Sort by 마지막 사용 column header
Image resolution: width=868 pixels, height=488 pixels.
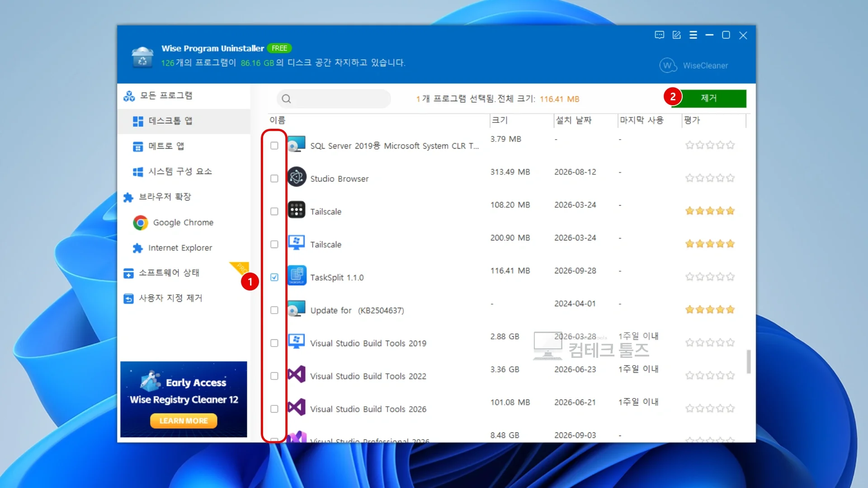(x=642, y=120)
